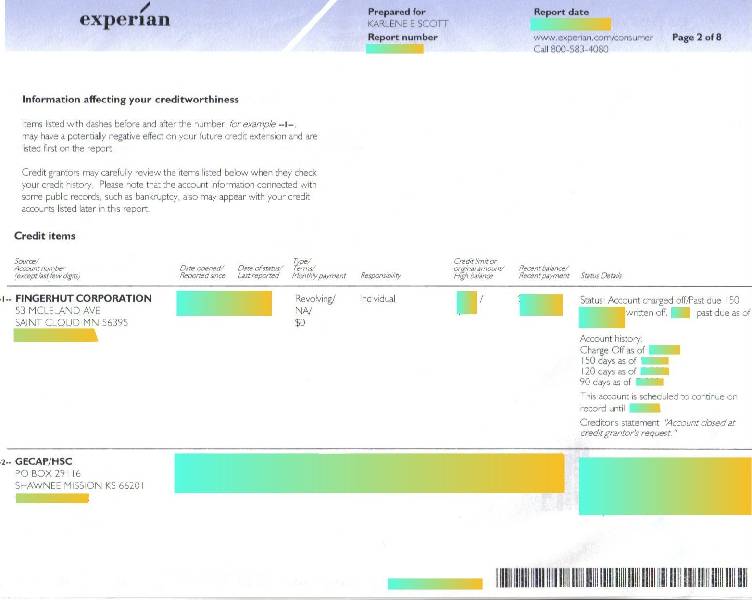Click the barcode at the page bottom
The width and height of the screenshot is (752, 600).
click(622, 578)
